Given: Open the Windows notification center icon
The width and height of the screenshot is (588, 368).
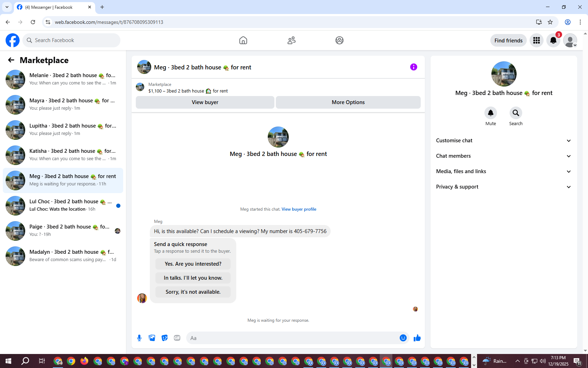Looking at the screenshot, I should (577, 361).
